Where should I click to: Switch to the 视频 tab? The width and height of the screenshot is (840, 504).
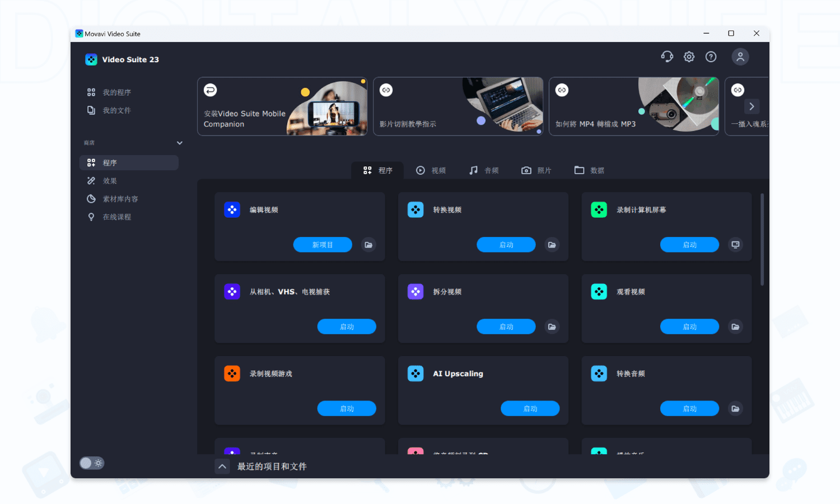[431, 170]
